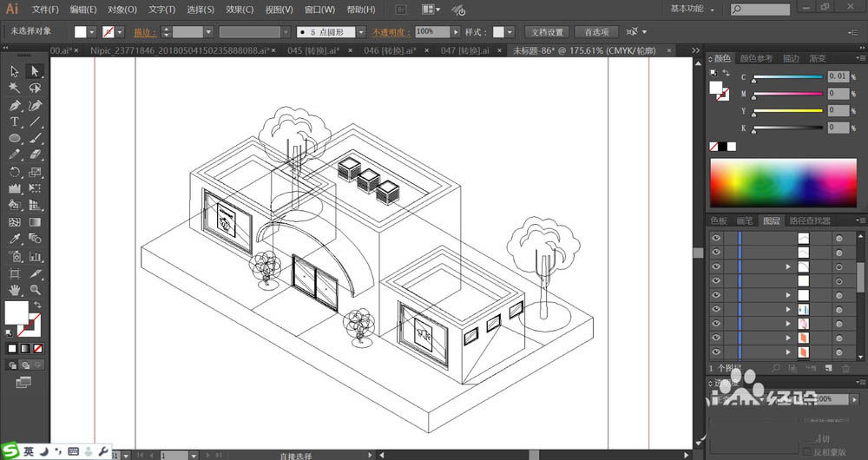The height and width of the screenshot is (460, 868).
Task: Hide the layer with blue bars thumbnail
Action: [x=716, y=309]
